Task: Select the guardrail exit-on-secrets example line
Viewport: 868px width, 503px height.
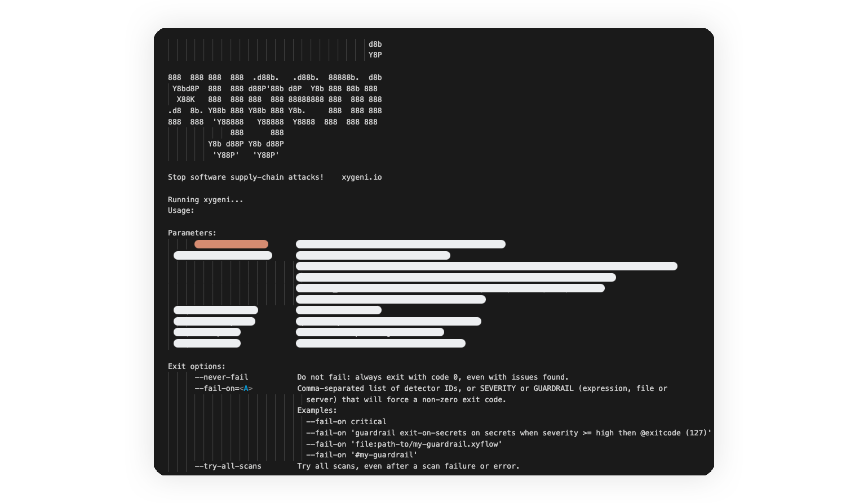Action: [509, 433]
